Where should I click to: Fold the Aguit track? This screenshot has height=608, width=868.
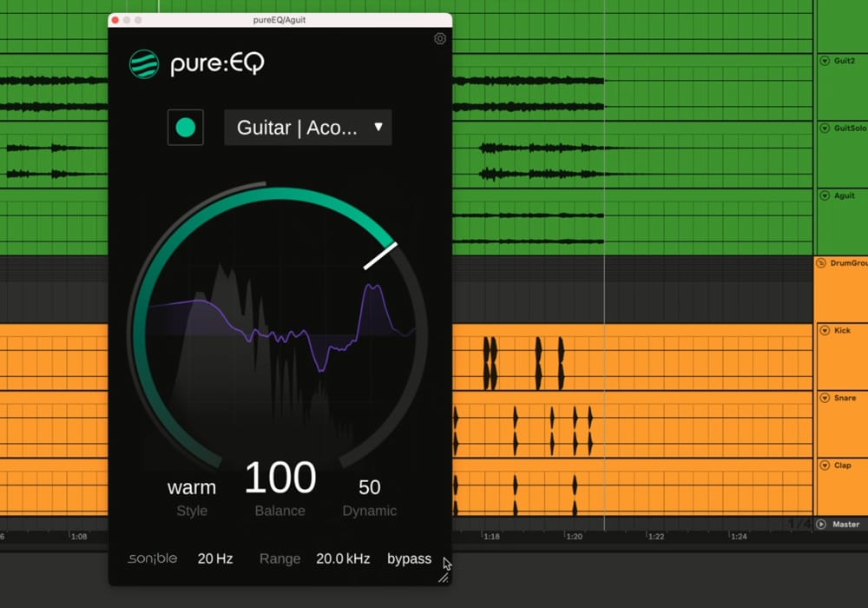[x=825, y=195]
